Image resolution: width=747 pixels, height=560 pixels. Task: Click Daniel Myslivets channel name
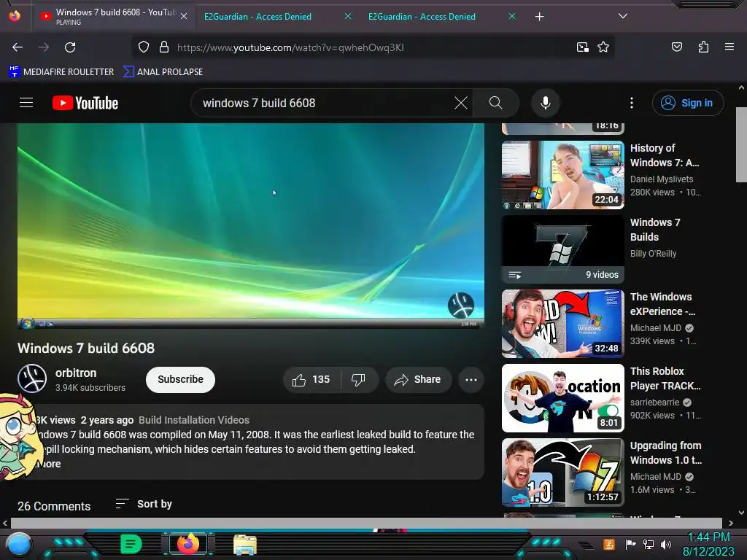point(662,179)
